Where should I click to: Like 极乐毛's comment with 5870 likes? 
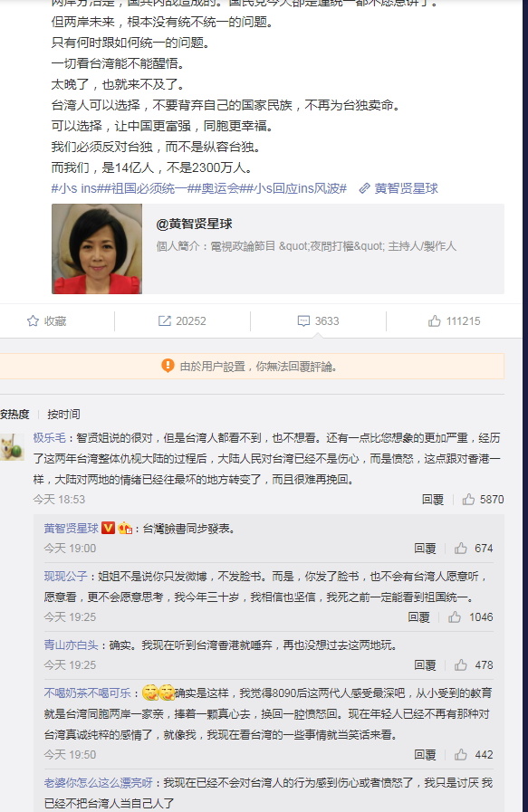[x=468, y=499]
